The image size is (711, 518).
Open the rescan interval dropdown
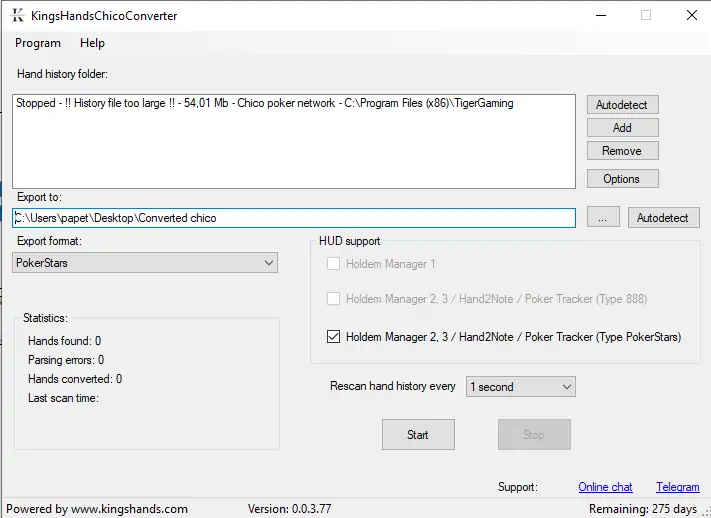click(520, 387)
